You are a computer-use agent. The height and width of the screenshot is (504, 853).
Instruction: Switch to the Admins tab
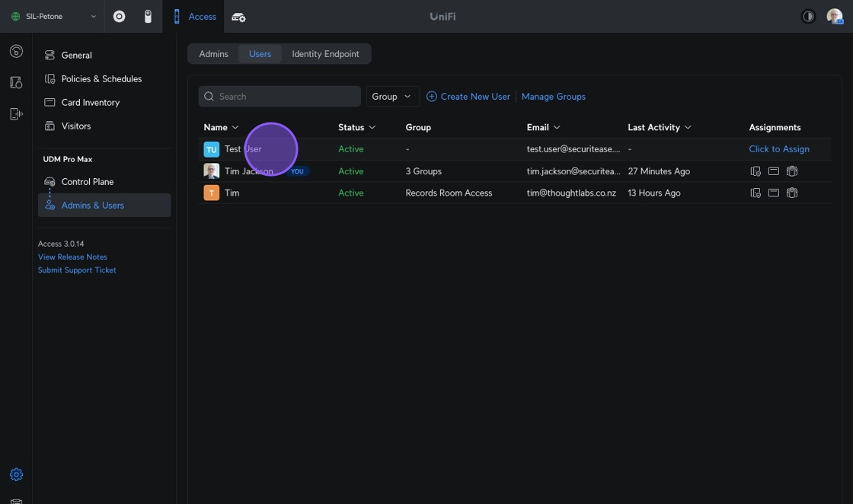click(x=213, y=54)
